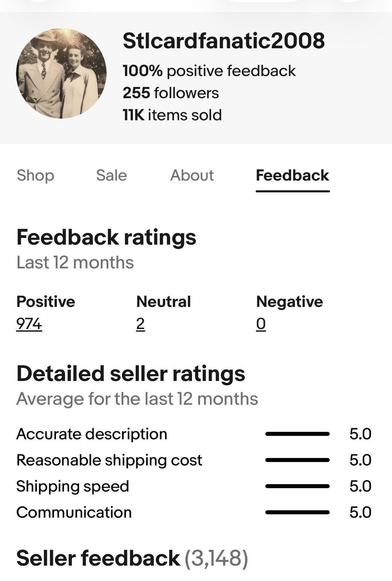Switch to the Shop tab

click(x=36, y=175)
